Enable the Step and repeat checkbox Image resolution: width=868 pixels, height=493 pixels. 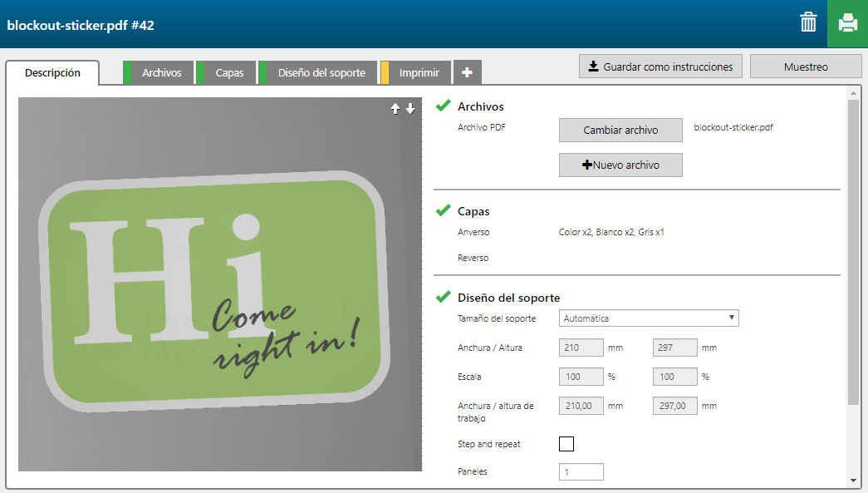[566, 444]
